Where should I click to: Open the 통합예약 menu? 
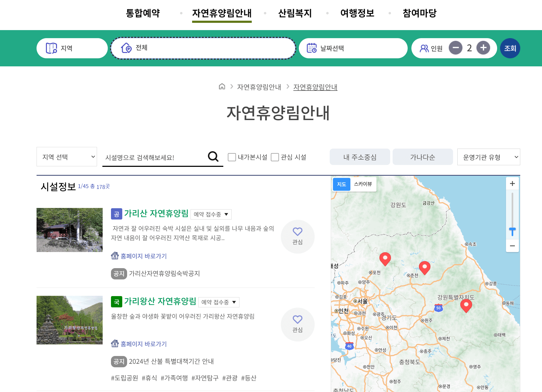(143, 13)
